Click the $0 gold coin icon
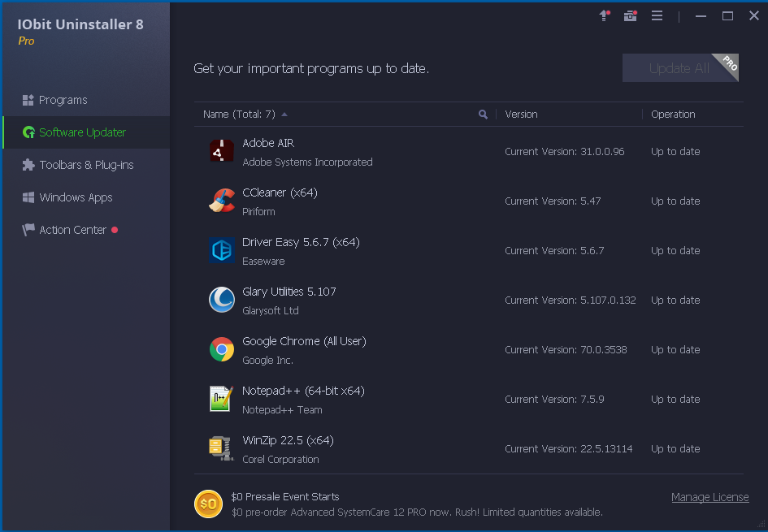768x532 pixels. [x=208, y=504]
